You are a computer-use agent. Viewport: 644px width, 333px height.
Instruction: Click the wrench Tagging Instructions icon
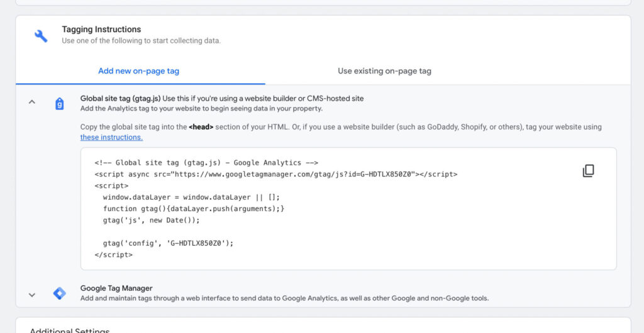tap(41, 36)
